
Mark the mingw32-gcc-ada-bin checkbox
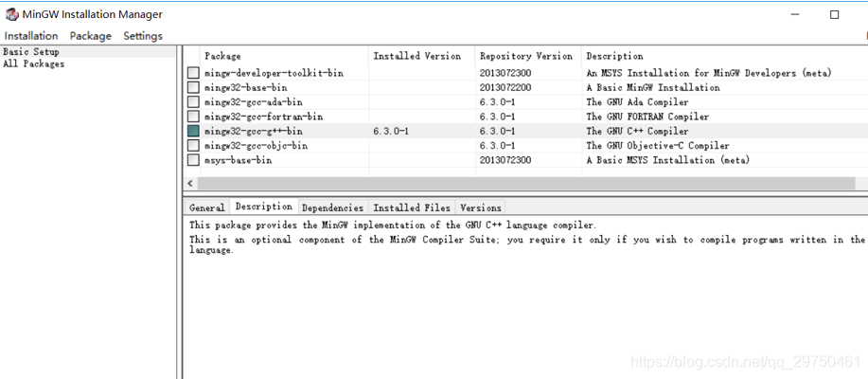tap(193, 102)
